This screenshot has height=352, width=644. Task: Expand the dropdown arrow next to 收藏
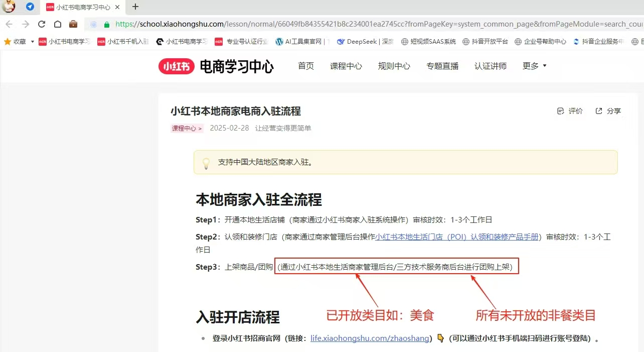click(x=33, y=42)
